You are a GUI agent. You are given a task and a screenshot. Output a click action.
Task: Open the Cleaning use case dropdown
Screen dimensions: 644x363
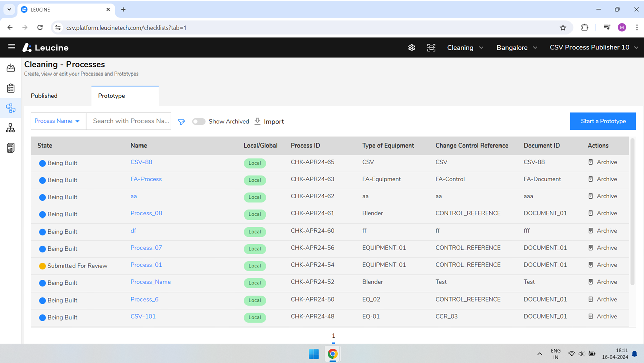click(464, 47)
